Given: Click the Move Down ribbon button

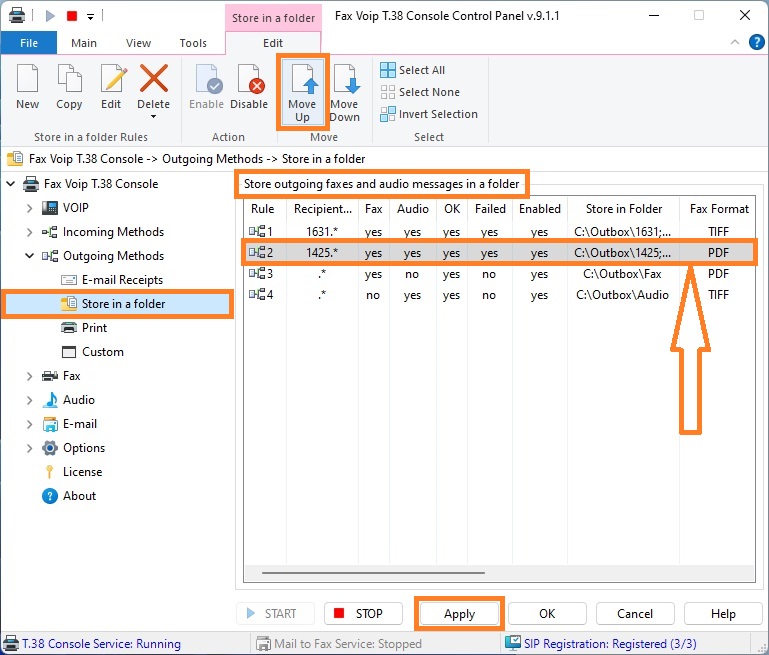Looking at the screenshot, I should tap(345, 92).
